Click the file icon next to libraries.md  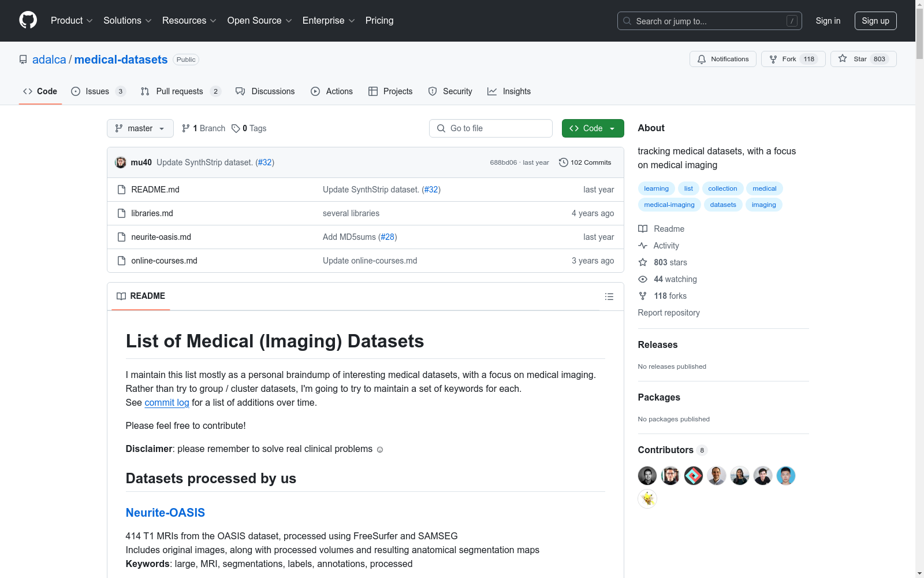pos(121,213)
